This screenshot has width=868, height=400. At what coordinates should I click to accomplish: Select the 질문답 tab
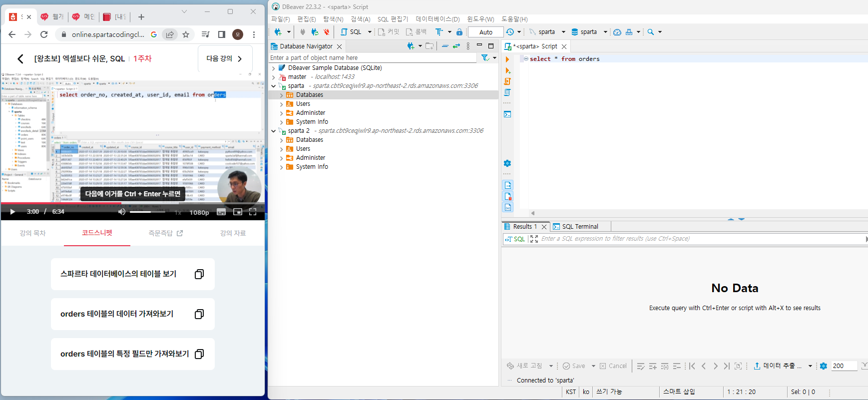[165, 233]
